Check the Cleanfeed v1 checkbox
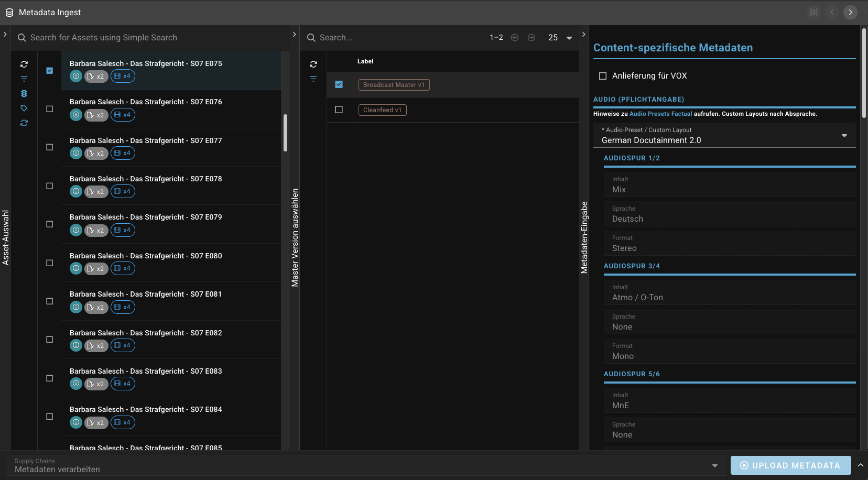This screenshot has height=480, width=868. click(339, 110)
